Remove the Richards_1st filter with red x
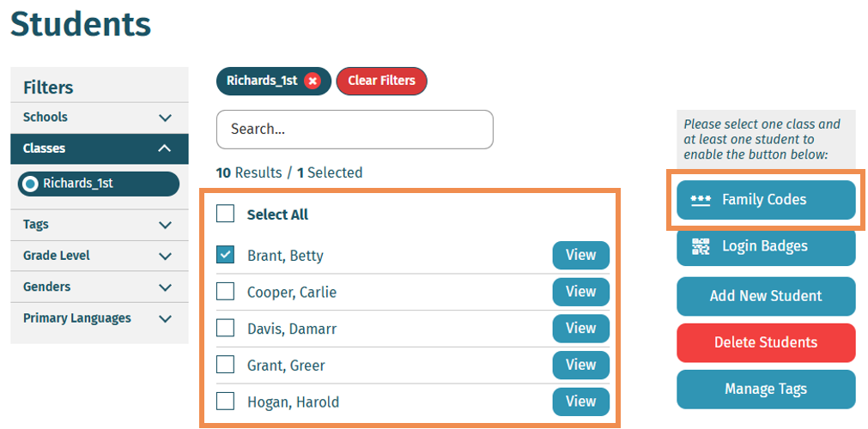This screenshot has width=868, height=429. pos(313,81)
